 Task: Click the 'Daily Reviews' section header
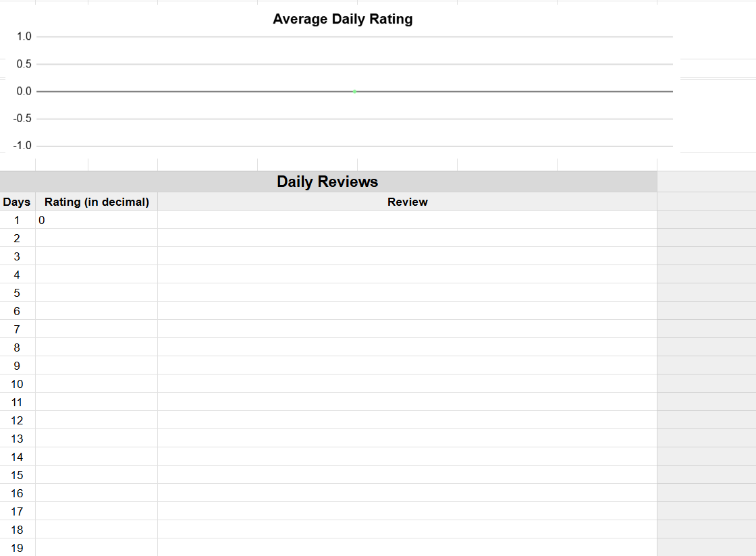pos(328,182)
